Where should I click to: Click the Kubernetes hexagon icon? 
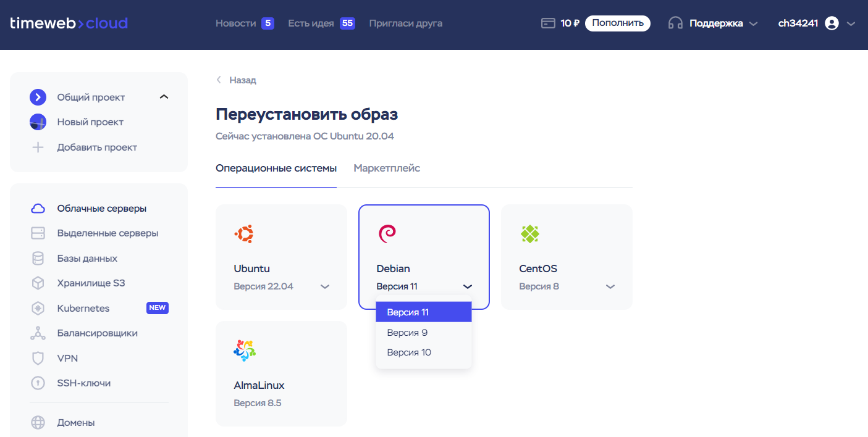click(38, 308)
